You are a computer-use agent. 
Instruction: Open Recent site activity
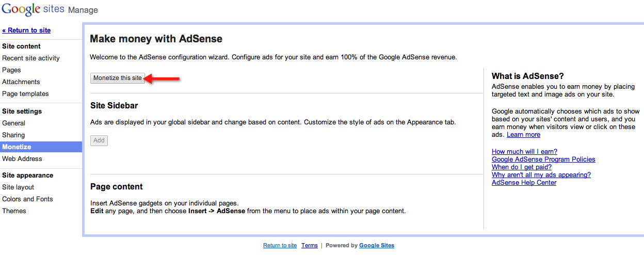click(x=31, y=58)
